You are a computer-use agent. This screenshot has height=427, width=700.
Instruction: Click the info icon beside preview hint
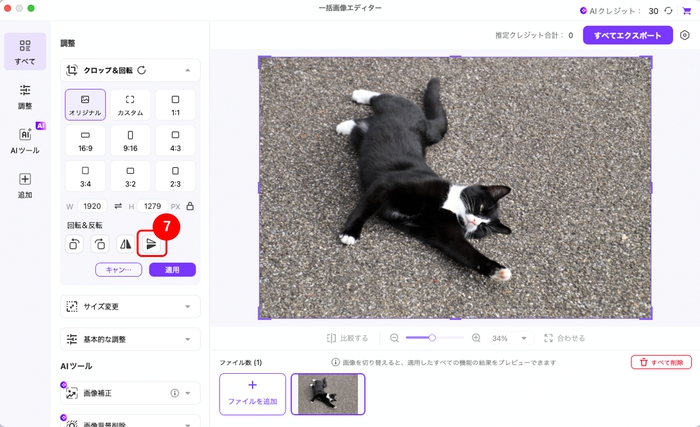(335, 362)
